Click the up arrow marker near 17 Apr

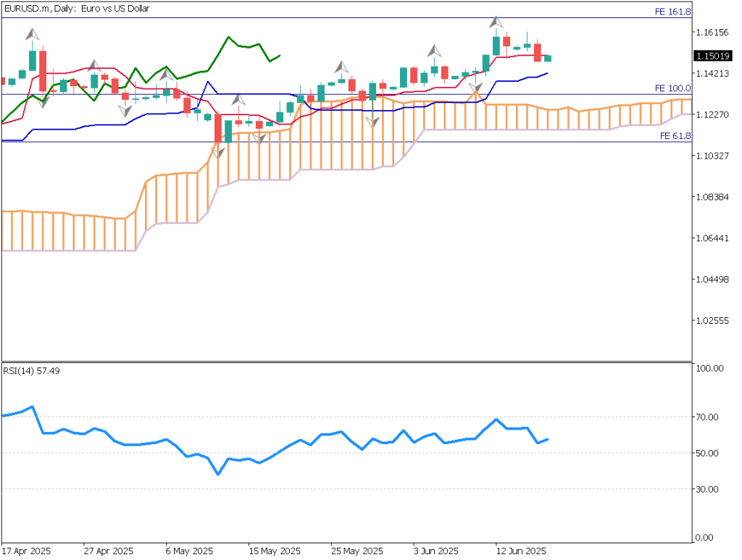31,35
